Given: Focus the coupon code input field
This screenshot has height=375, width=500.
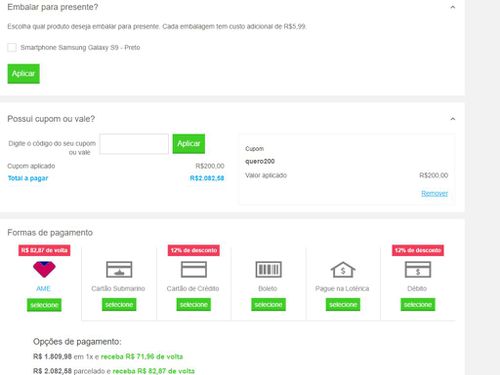Looking at the screenshot, I should pos(134,144).
